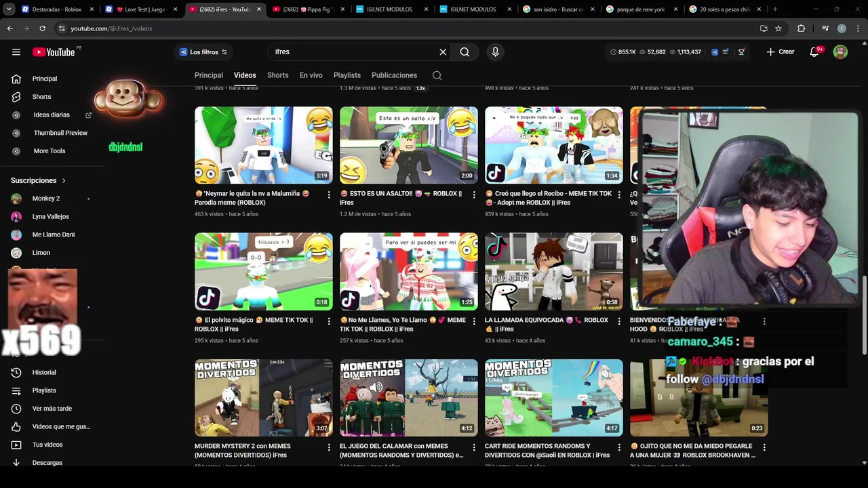Go to Principal in sidebar
The width and height of the screenshot is (868, 488).
pos(45,79)
